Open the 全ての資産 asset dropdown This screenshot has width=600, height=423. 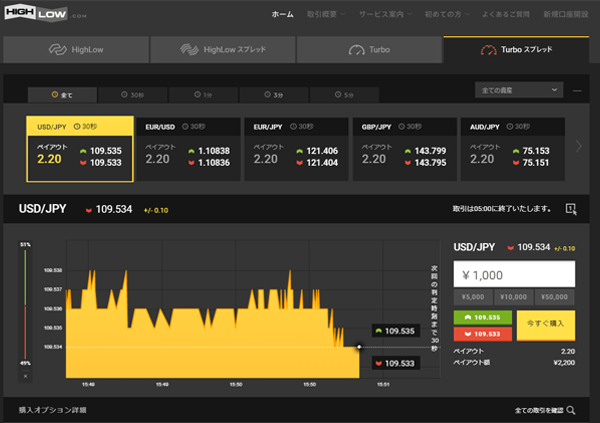(519, 90)
